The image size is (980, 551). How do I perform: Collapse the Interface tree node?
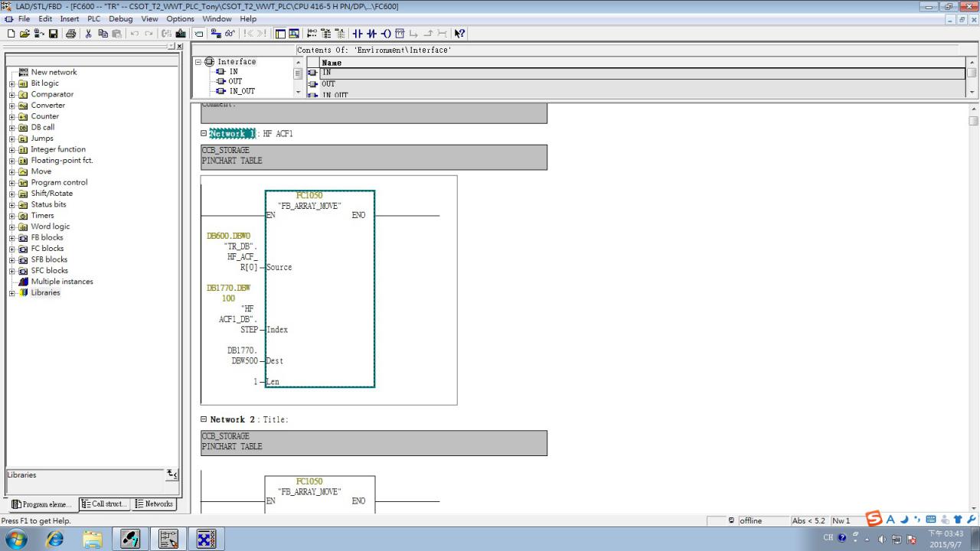click(x=198, y=62)
